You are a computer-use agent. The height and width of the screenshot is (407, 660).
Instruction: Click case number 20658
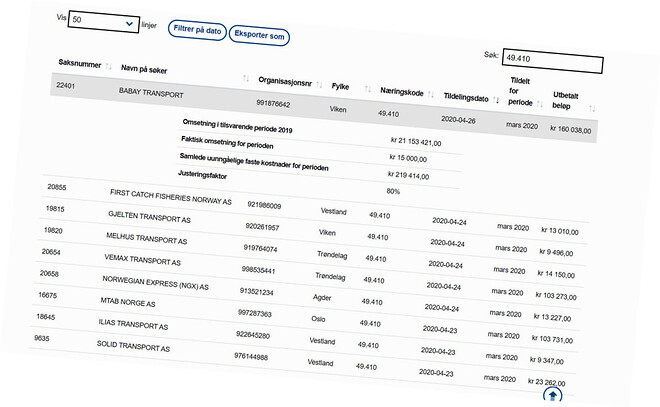click(49, 274)
